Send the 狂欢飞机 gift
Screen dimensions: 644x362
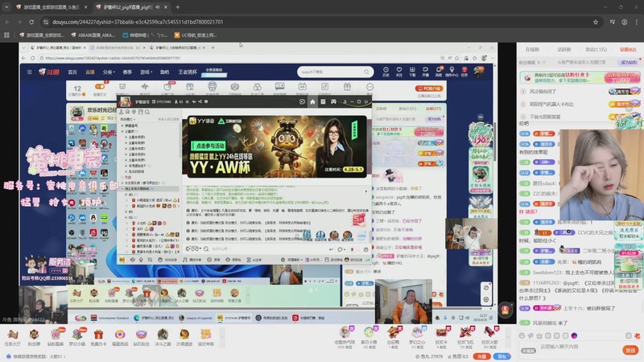465,337
